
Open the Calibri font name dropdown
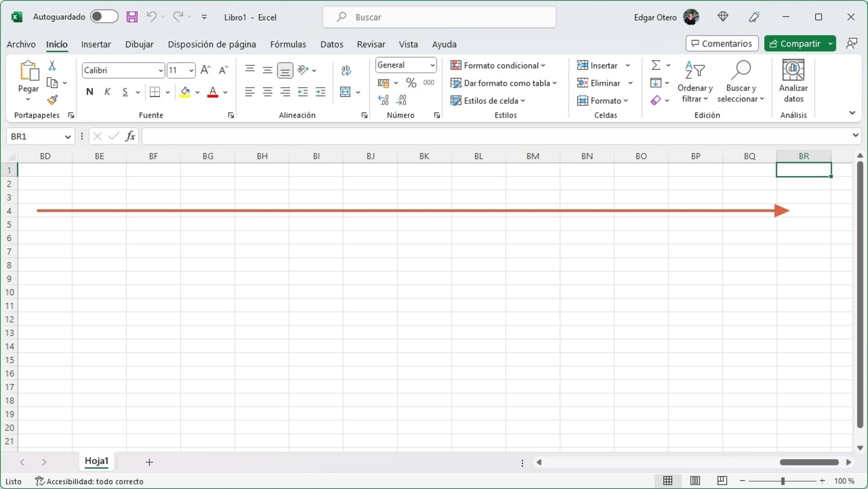[x=160, y=71]
